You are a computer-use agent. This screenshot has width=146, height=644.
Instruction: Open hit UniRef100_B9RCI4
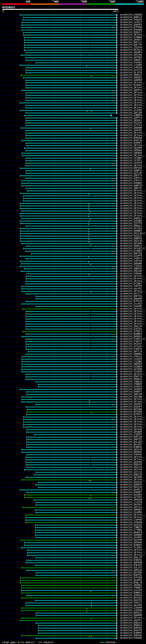(131, 17)
